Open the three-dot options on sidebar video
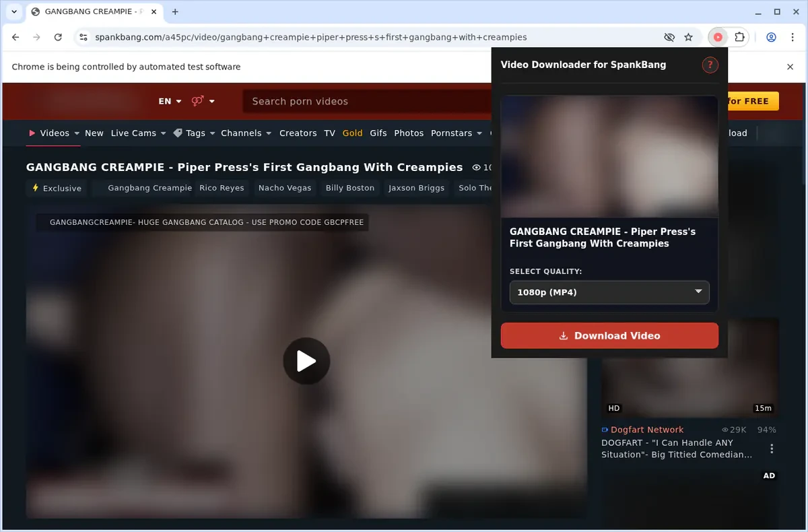The width and height of the screenshot is (808, 532). coord(772,448)
